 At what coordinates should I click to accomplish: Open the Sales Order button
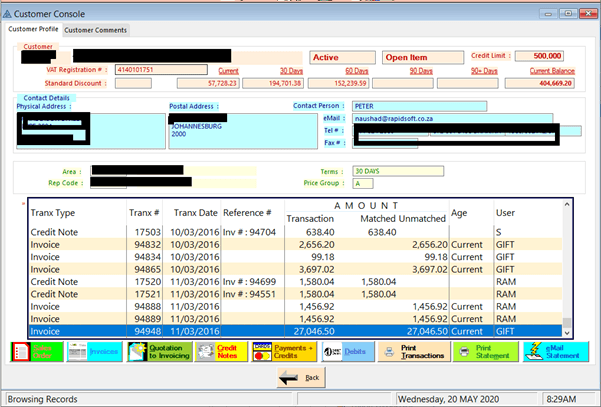(x=37, y=351)
